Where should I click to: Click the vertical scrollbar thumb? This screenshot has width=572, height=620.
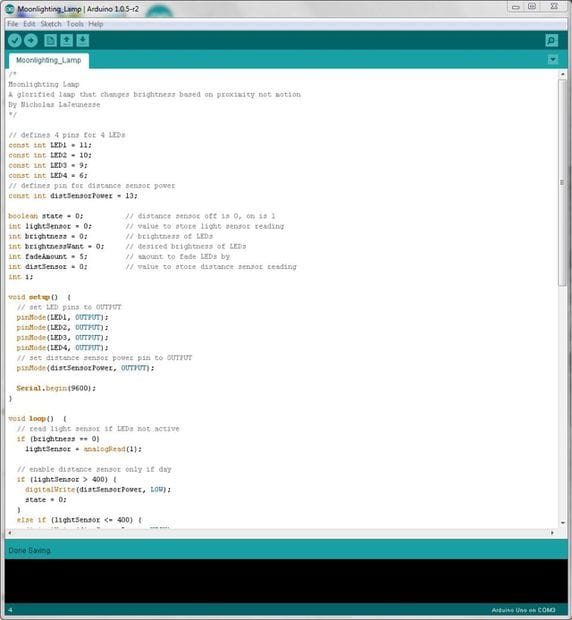pos(563,182)
